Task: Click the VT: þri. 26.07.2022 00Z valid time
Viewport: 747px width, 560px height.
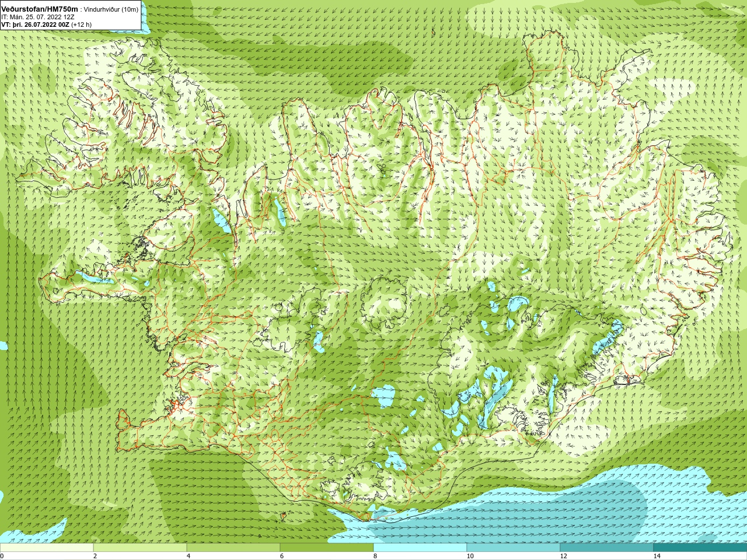Action: 35,25
